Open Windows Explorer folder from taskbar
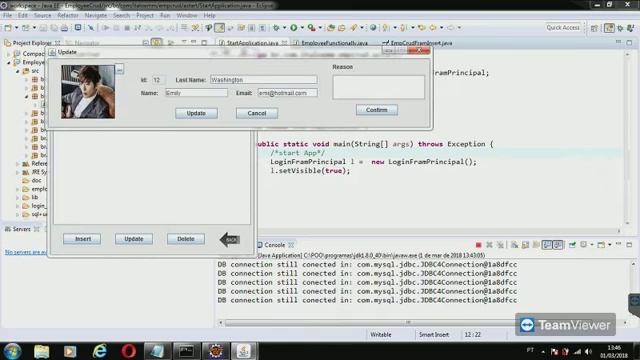 (42, 351)
